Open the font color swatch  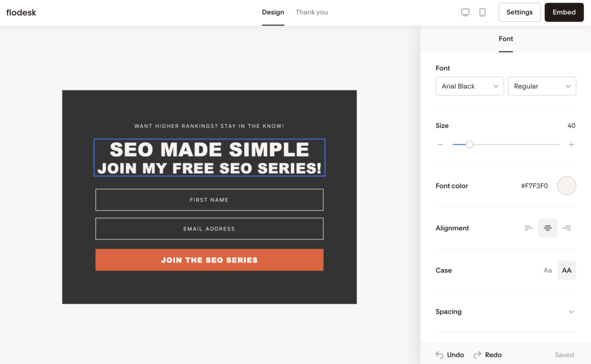tap(567, 186)
